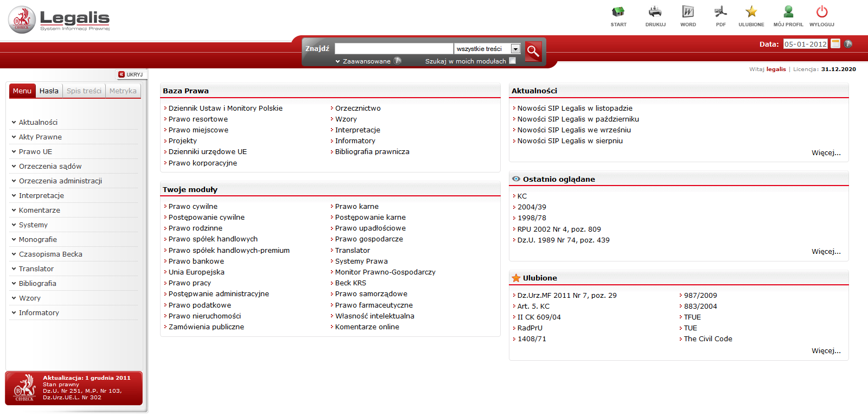
Task: Open Nowości SIP Legalis w sierpniu
Action: coord(570,141)
